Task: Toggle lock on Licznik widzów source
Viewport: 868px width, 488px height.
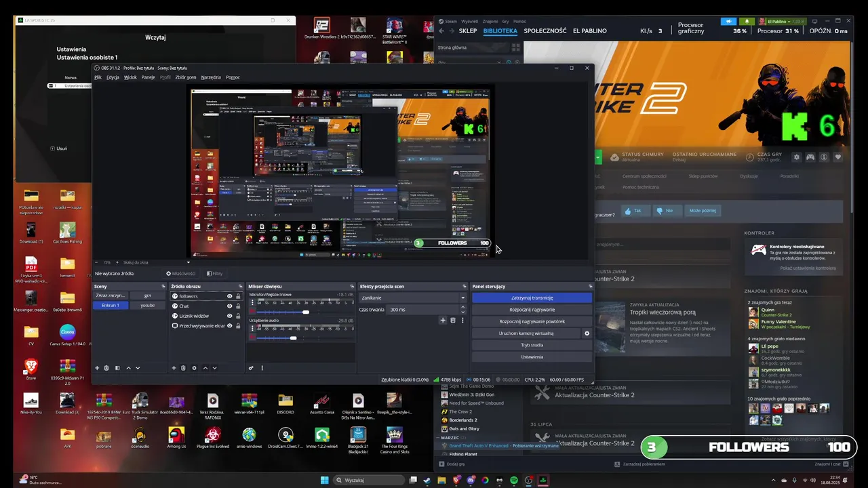Action: pyautogui.click(x=238, y=316)
